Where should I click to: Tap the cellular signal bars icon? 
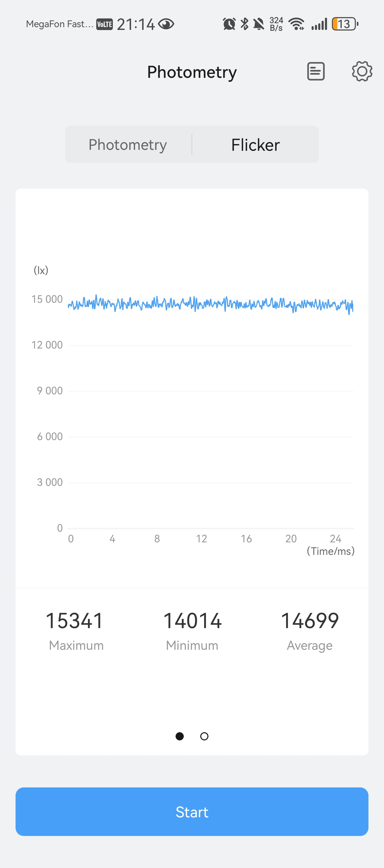319,24
